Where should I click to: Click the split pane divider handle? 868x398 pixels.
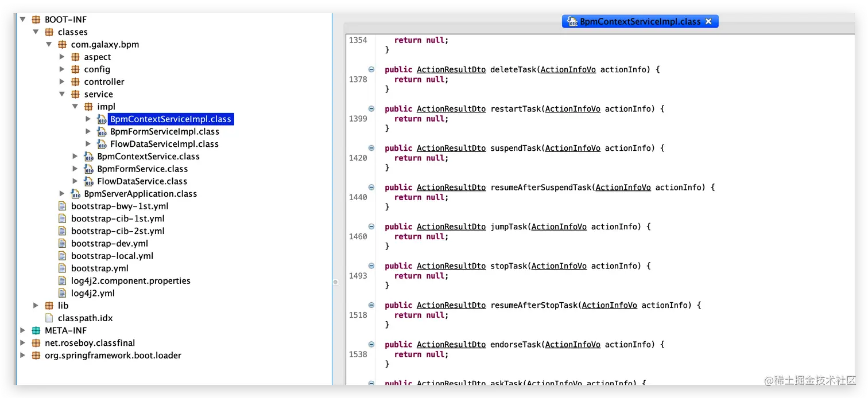coord(335,282)
